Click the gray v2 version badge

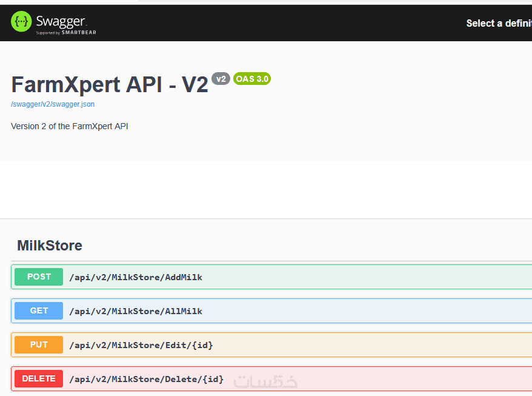point(221,79)
